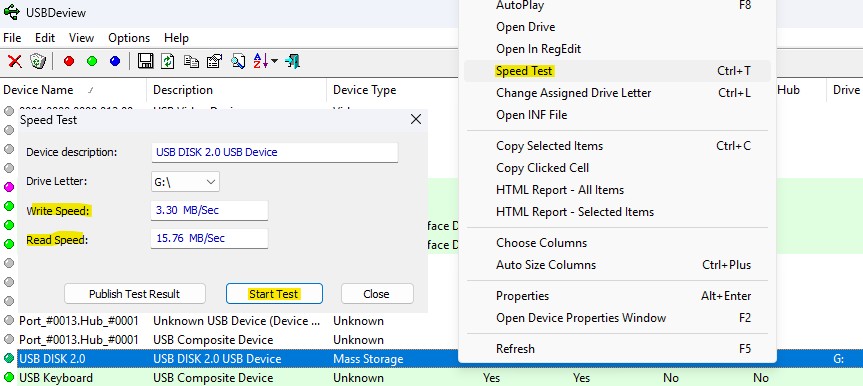Viewport: 863px width, 386px height.
Task: Close Speed Test dialog with X button
Action: 416,119
